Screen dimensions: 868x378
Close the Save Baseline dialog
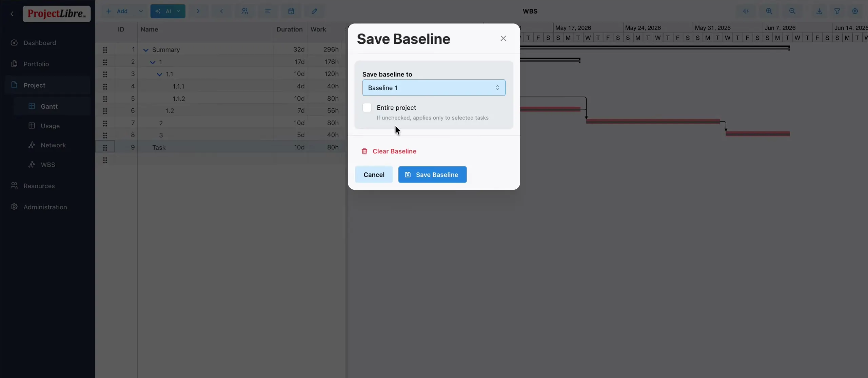tap(503, 39)
